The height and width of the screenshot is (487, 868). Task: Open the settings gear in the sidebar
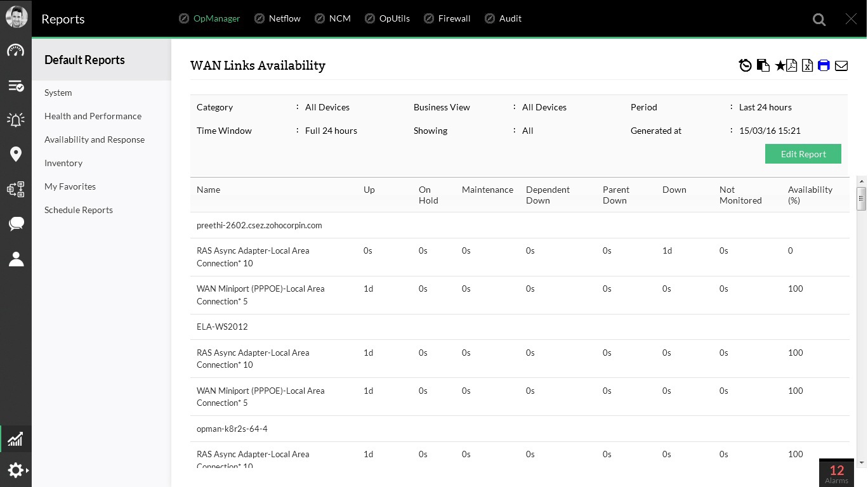16,471
